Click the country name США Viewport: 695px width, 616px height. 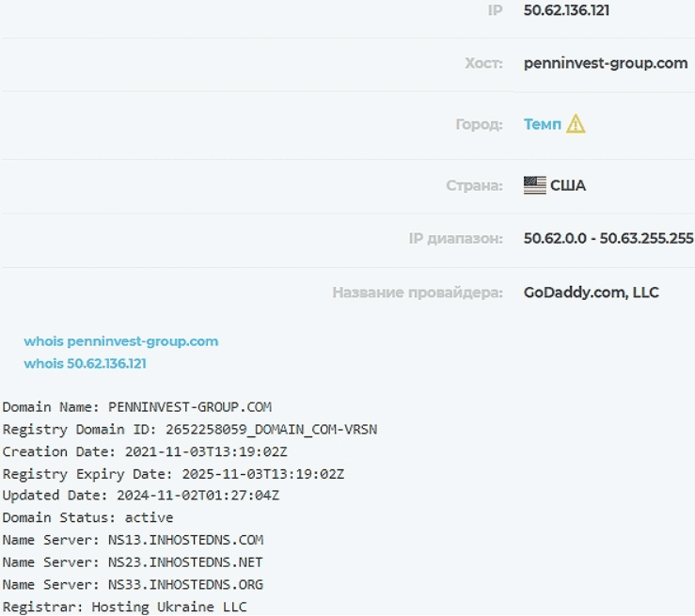tap(568, 185)
